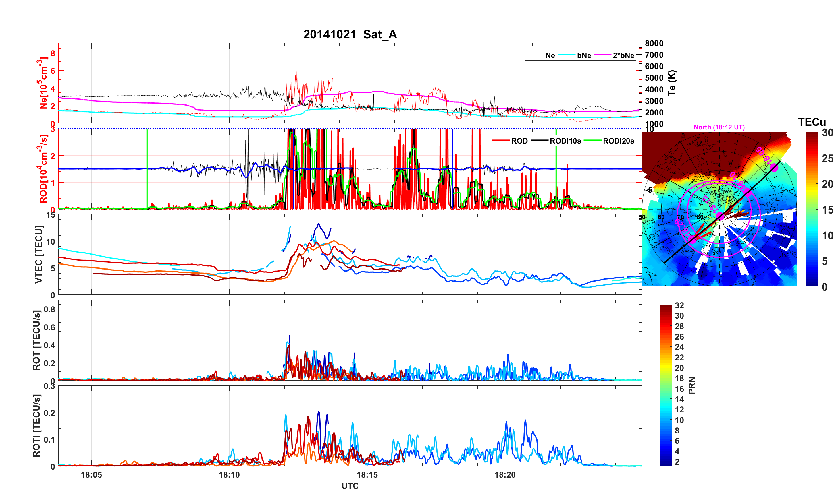Click the magenta 2*bNe legend line sample
This screenshot has width=834, height=504.
(602, 55)
